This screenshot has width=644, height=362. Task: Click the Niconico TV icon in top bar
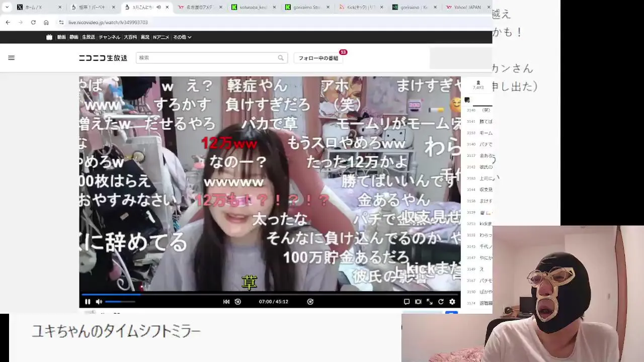pyautogui.click(x=49, y=37)
